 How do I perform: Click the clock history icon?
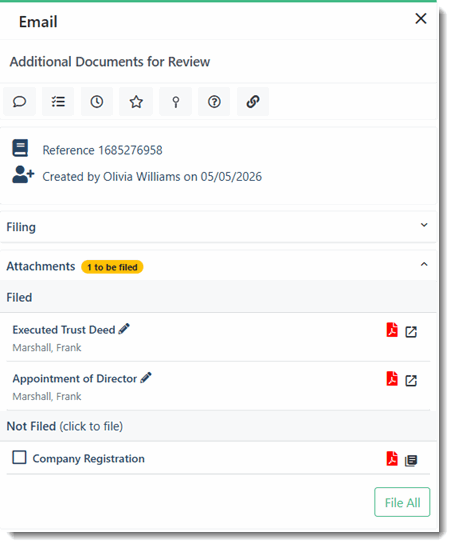pyautogui.click(x=97, y=102)
